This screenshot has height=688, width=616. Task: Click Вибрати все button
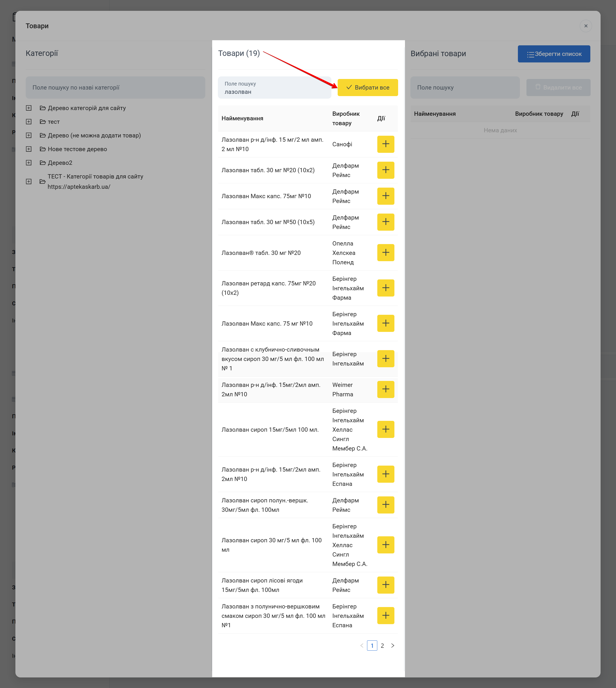[x=367, y=87]
